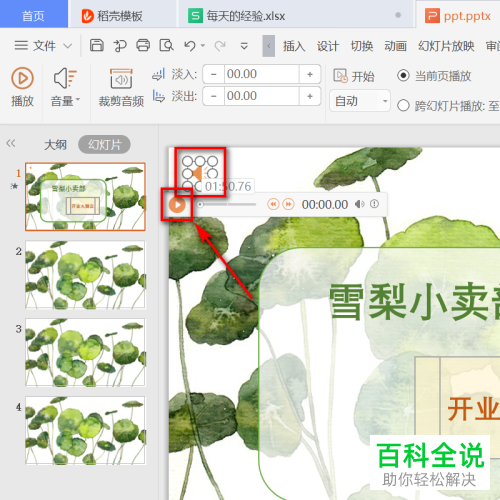Viewport: 500px width, 500px height.
Task: Click the Undo arrow icon
Action: pyautogui.click(x=190, y=46)
